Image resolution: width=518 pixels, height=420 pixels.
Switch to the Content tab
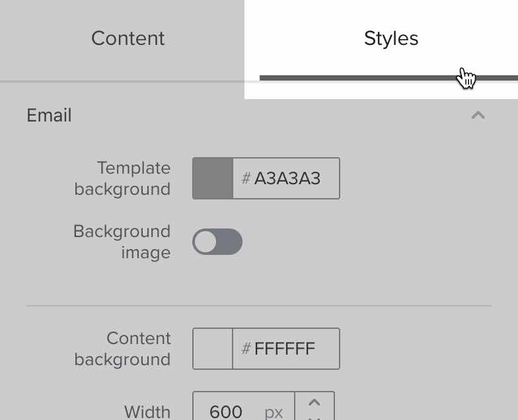(128, 38)
